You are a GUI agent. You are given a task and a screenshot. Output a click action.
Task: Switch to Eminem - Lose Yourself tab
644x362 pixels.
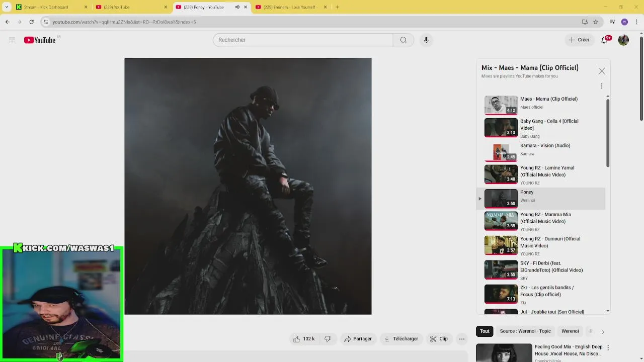coord(291,7)
